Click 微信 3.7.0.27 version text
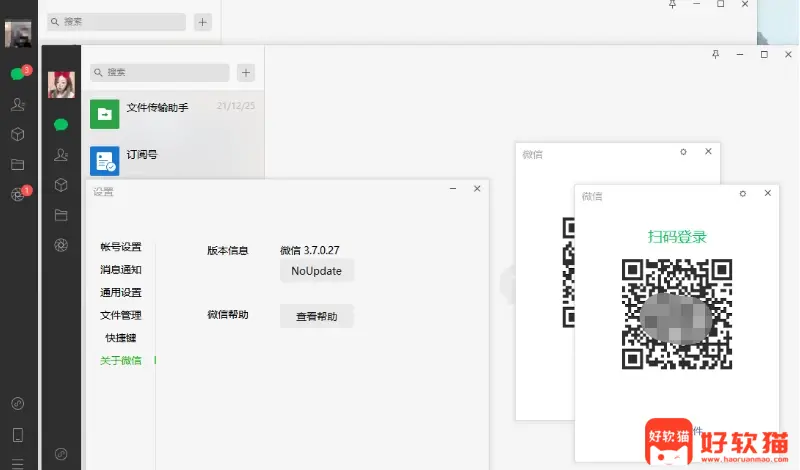The height and width of the screenshot is (470, 800). [x=310, y=250]
